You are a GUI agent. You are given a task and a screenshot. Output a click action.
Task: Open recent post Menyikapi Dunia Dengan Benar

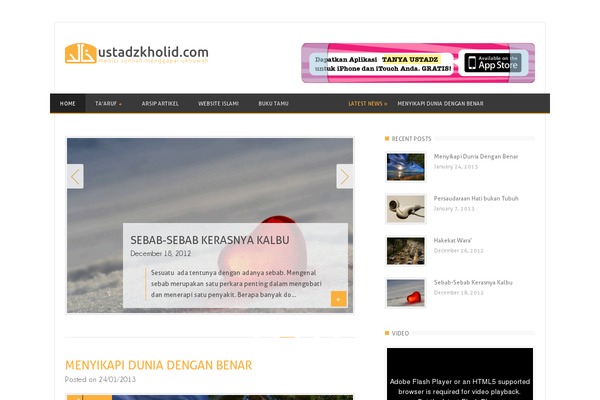(x=476, y=156)
